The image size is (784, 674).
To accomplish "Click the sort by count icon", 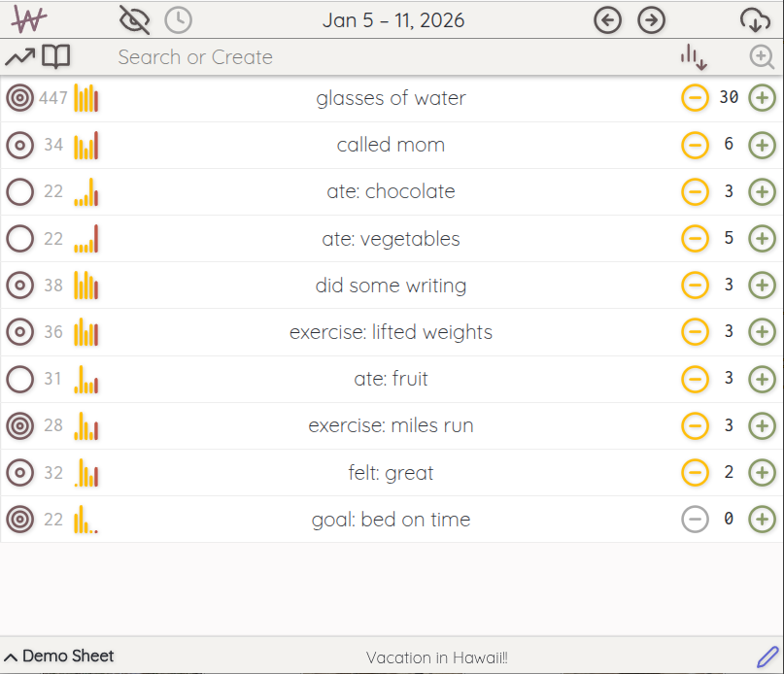I will tap(694, 57).
